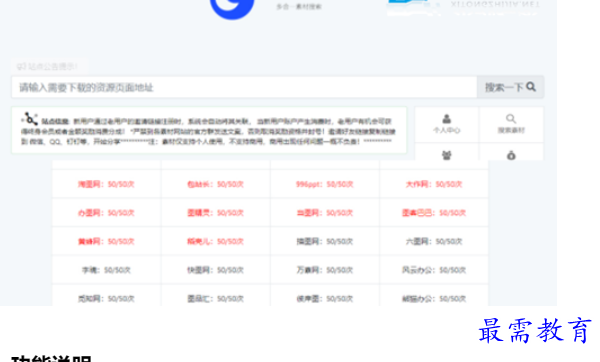Click the 摄图网 quota cell
Image resolution: width=600 pixels, height=362 pixels.
pos(324,241)
